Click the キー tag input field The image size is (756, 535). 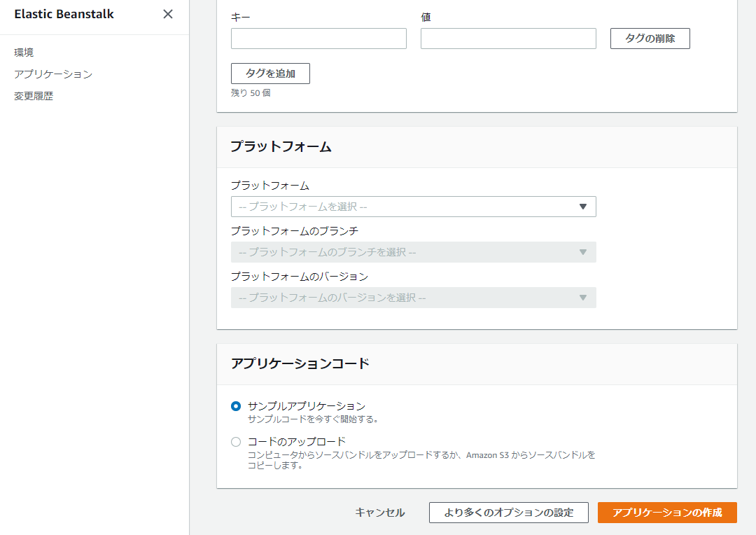click(318, 39)
